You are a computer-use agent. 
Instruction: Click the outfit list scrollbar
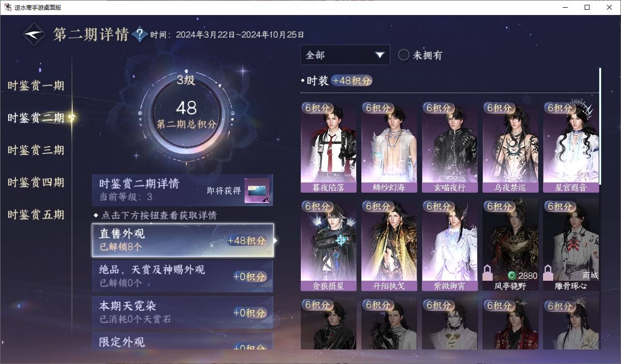point(600,126)
